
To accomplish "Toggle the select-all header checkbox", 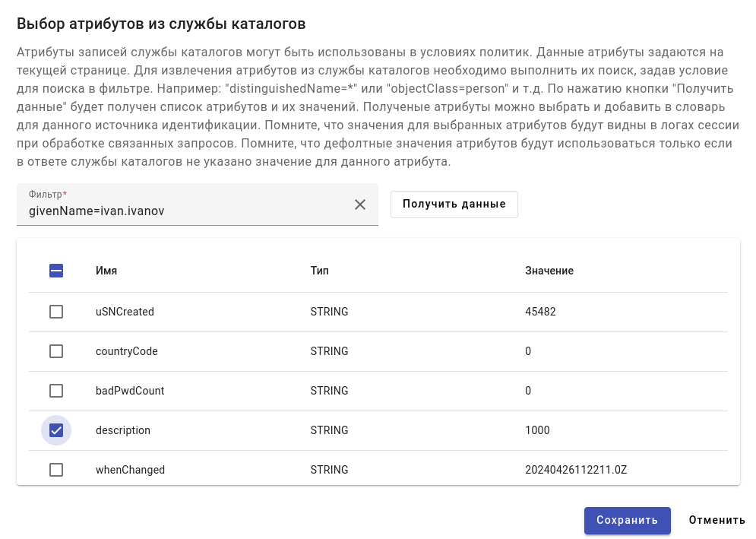I will coord(56,271).
